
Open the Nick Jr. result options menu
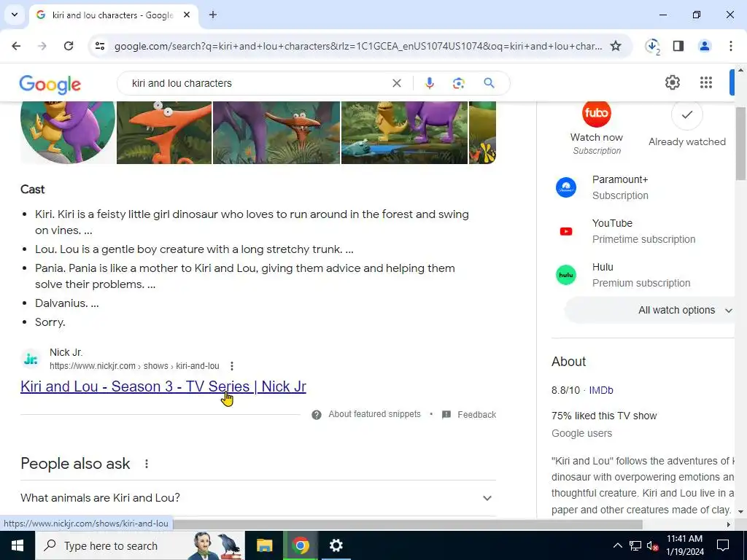(231, 366)
